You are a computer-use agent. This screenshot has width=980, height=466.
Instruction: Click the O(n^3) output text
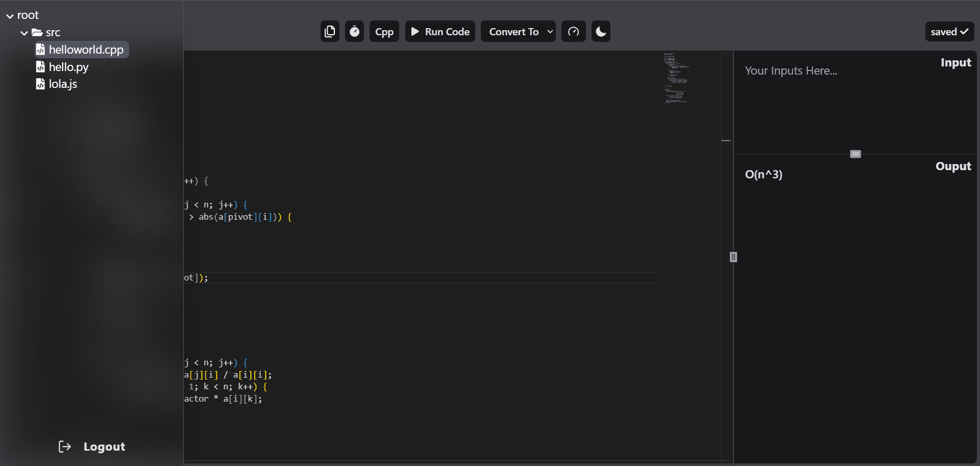coord(764,174)
